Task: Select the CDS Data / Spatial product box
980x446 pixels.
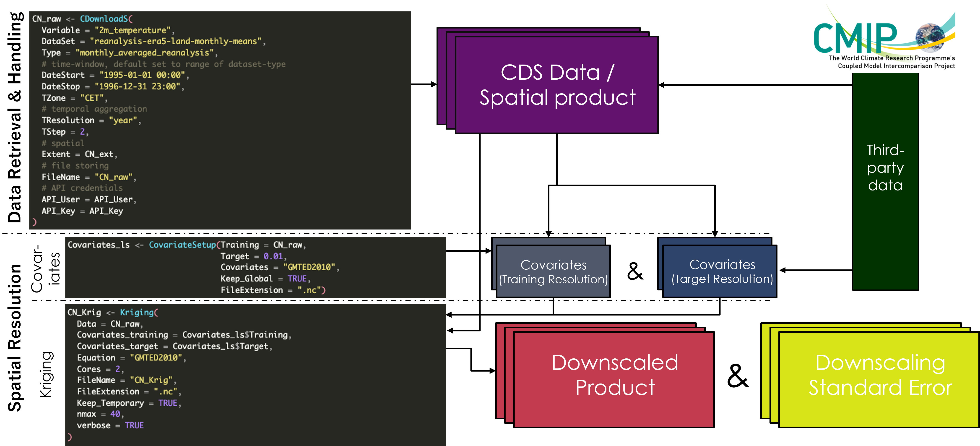Action: point(556,84)
